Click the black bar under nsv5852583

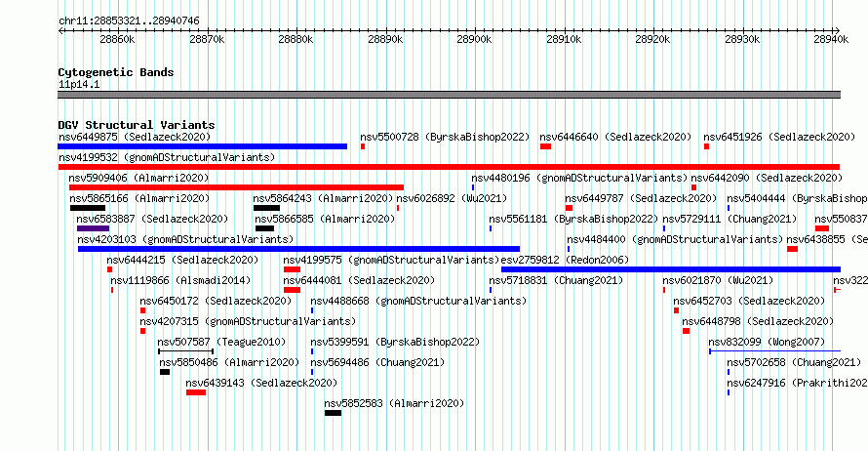click(x=333, y=413)
